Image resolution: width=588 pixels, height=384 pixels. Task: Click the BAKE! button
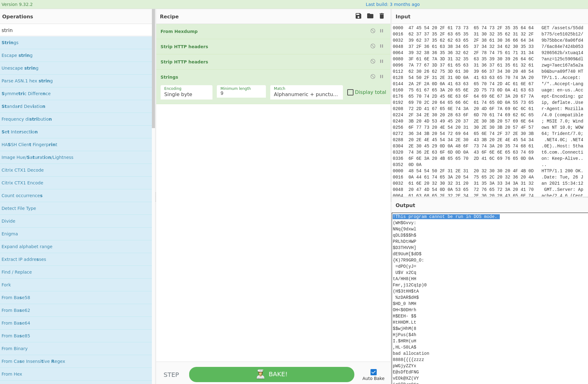[x=271, y=374]
